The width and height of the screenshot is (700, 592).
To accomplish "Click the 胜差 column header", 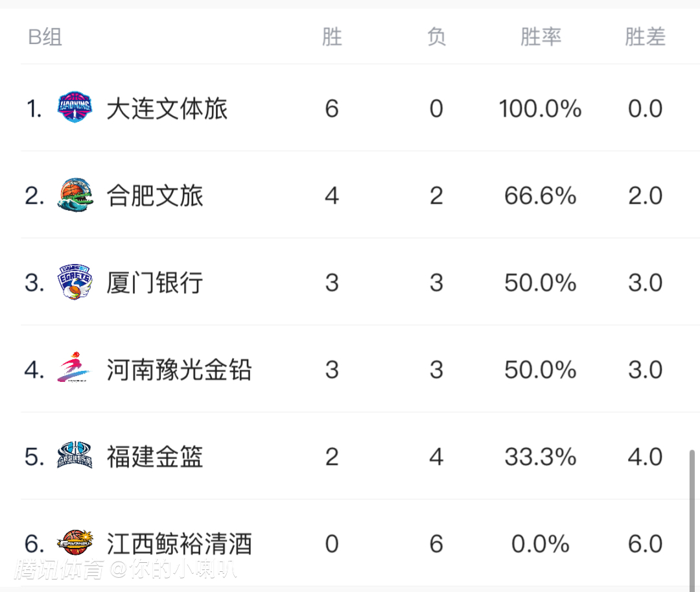I will pos(645,38).
